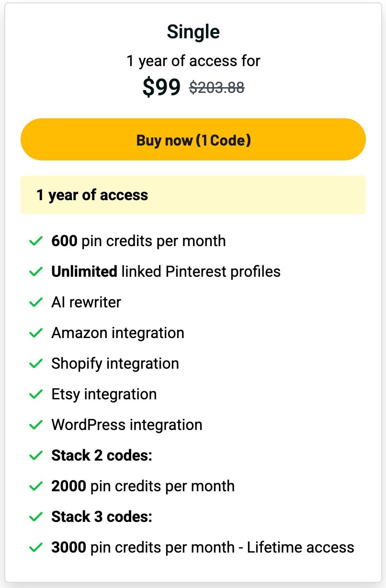The width and height of the screenshot is (386, 588).
Task: Click the Etsy integration checkmark icon
Action: [x=36, y=394]
